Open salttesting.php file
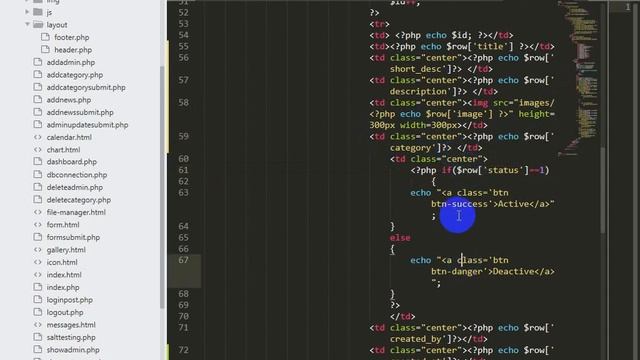 71,338
